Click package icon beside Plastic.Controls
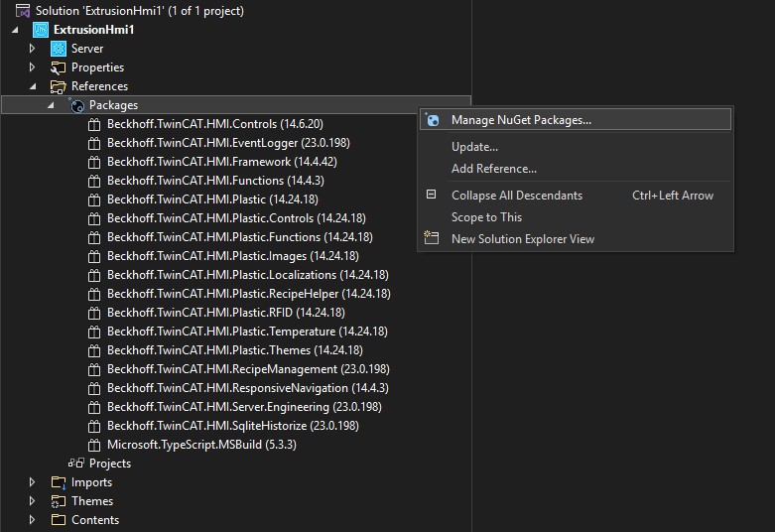 [94, 218]
